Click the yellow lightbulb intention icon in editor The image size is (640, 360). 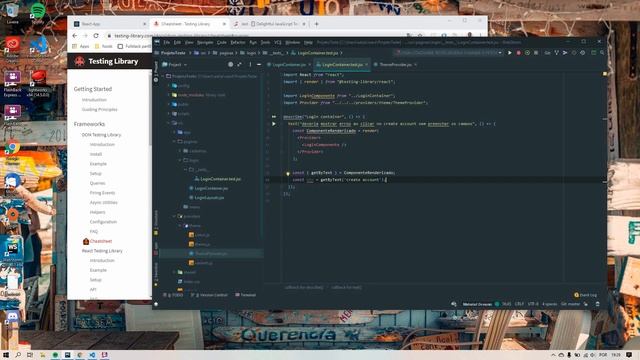tap(288, 173)
